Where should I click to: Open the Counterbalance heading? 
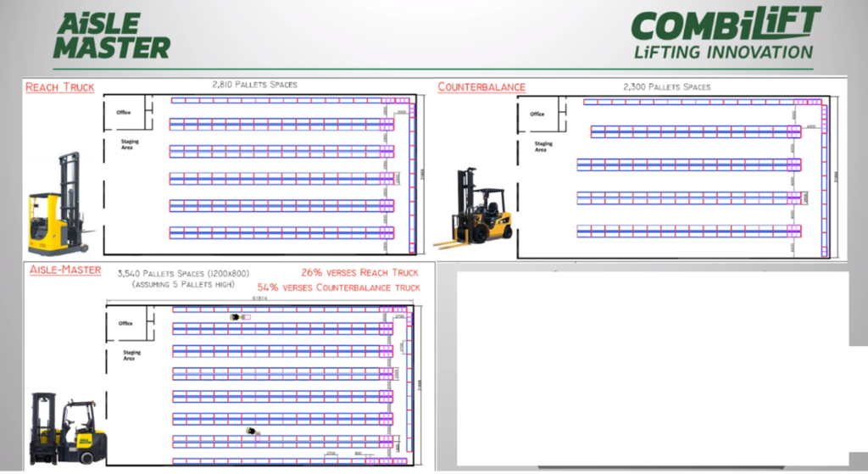(481, 86)
